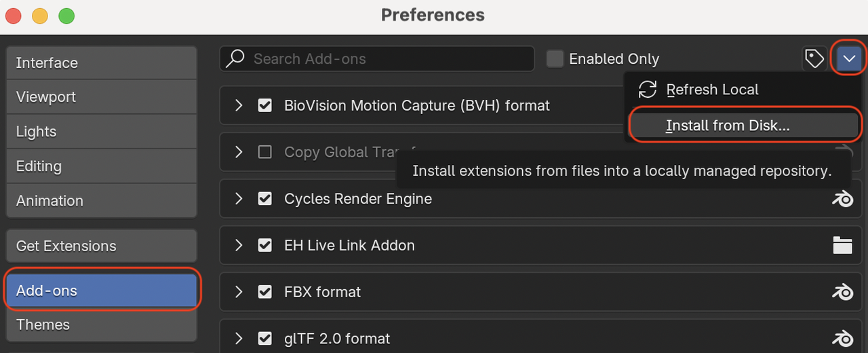
Task: Toggle the Enabled Only checkbox
Action: pyautogui.click(x=555, y=59)
